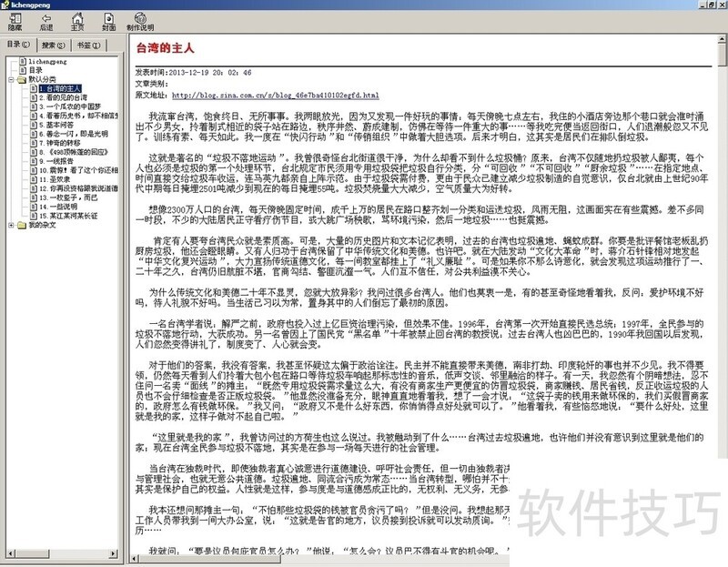Viewport: 728px width, 567px height.
Task: Click the 我的杂文 folder icon
Action: (x=22, y=224)
